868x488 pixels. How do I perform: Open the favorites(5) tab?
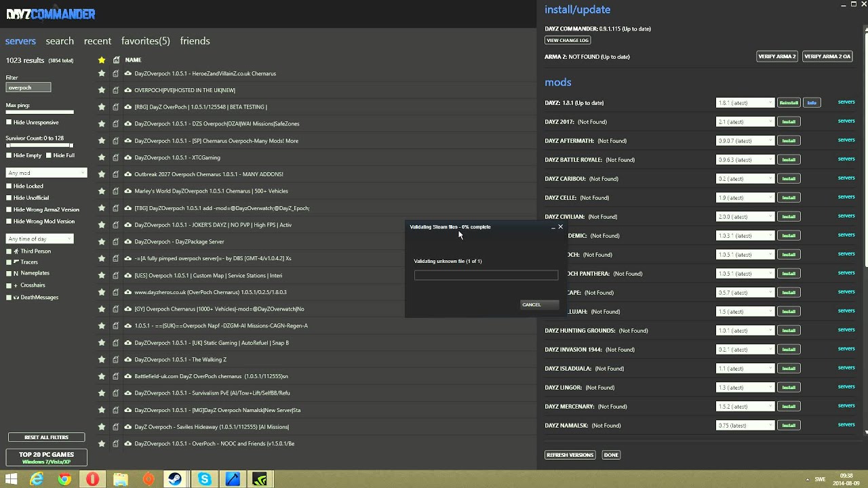coord(146,41)
